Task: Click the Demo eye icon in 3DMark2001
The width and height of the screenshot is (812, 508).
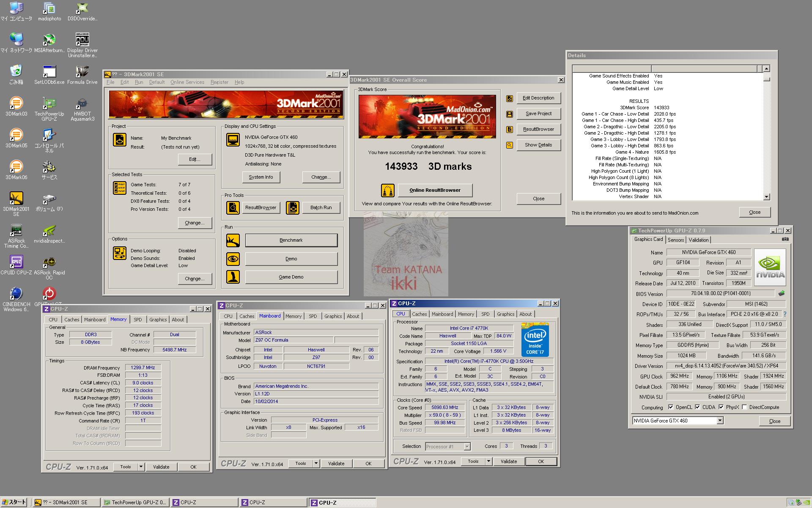Action: [233, 259]
